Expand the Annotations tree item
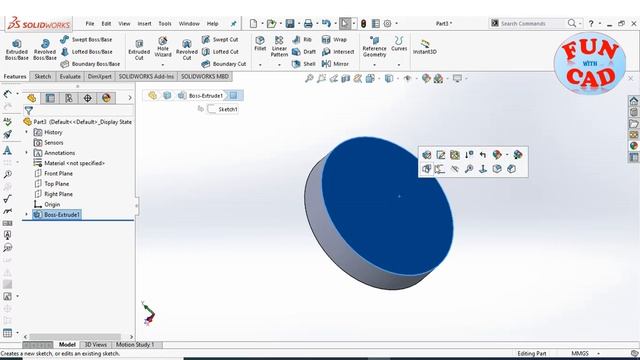640x360 pixels. tap(27, 152)
